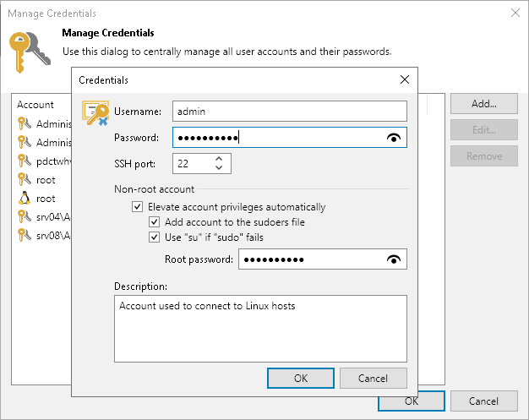Click the large gold keys header icon
529x420 pixels.
point(30,52)
